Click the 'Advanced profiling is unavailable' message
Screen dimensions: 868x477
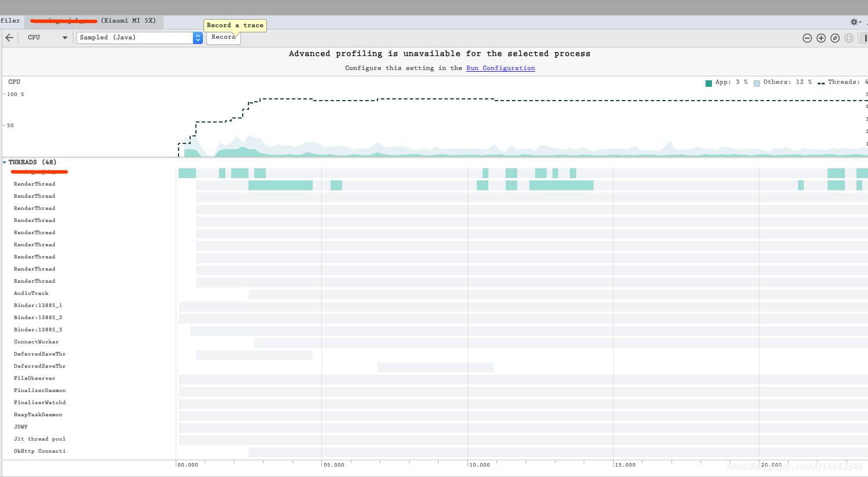coord(439,54)
